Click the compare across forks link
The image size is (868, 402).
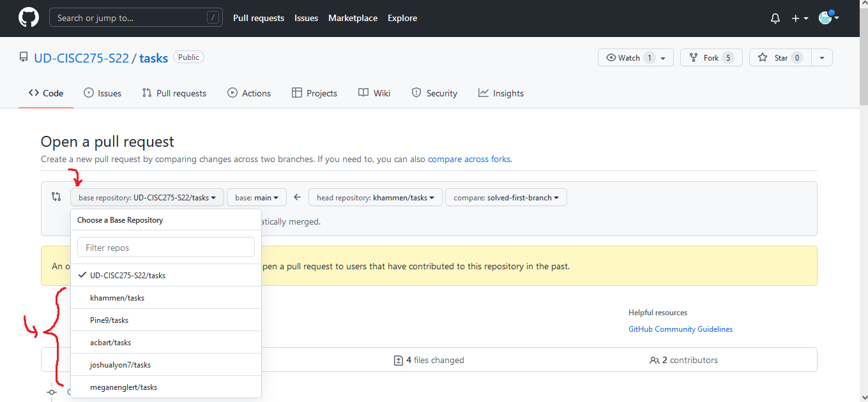tap(469, 160)
